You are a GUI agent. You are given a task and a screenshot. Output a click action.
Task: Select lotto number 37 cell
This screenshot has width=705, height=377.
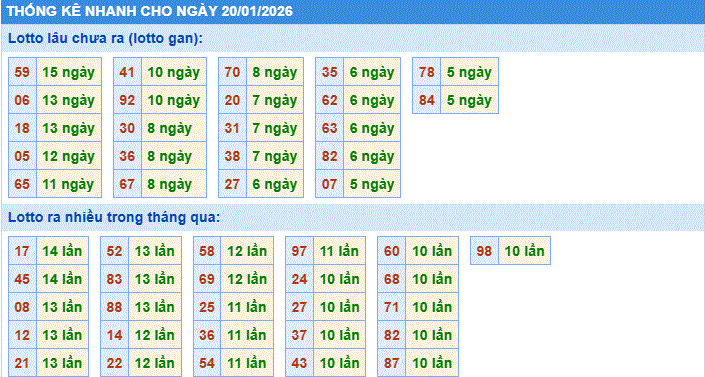tap(299, 335)
